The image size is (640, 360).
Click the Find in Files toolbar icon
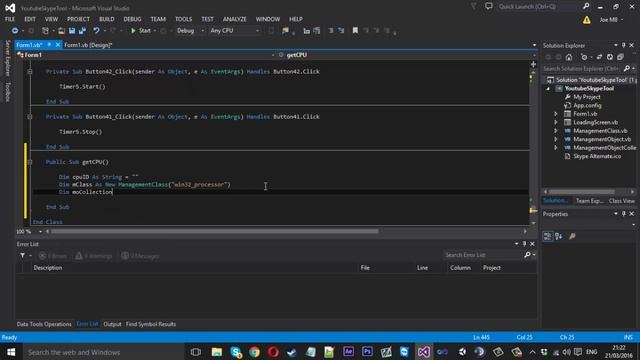coord(285,31)
